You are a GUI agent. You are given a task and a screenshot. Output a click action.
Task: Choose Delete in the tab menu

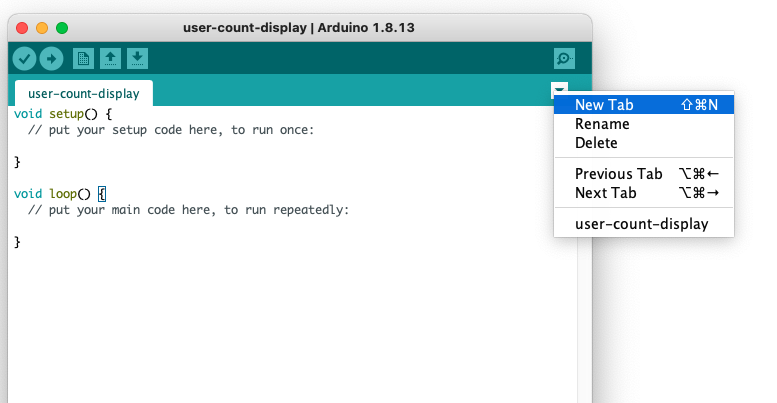point(596,143)
